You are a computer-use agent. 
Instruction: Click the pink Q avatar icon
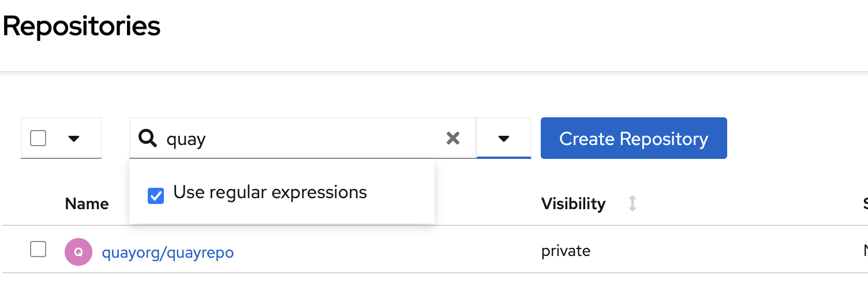(78, 252)
